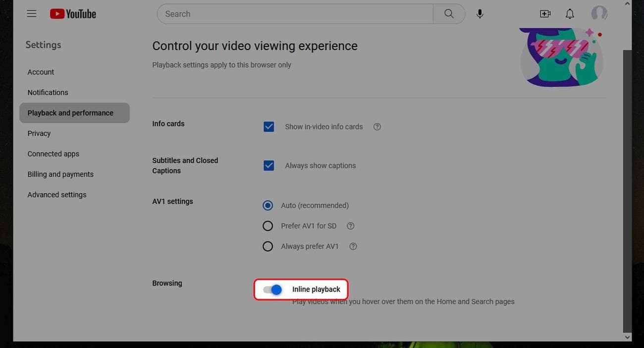Open the Privacy settings section
The height and width of the screenshot is (348, 644).
39,133
